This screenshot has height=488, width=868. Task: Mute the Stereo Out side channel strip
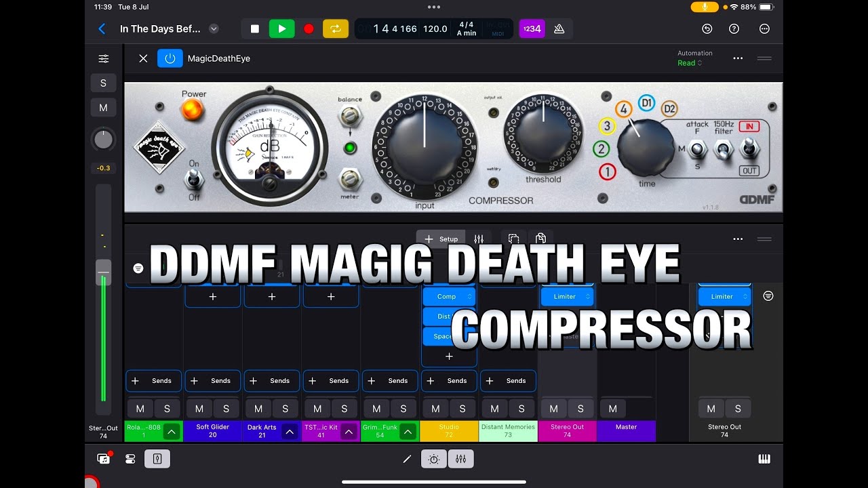[103, 108]
